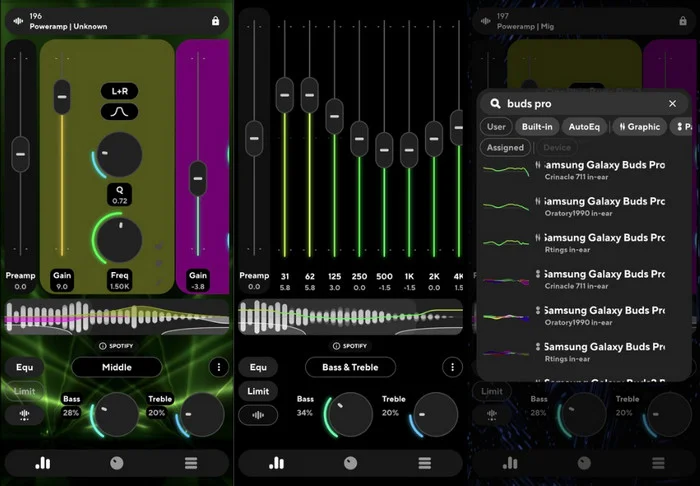Toggle Limit button in middle screen
This screenshot has width=700, height=486.
click(258, 391)
